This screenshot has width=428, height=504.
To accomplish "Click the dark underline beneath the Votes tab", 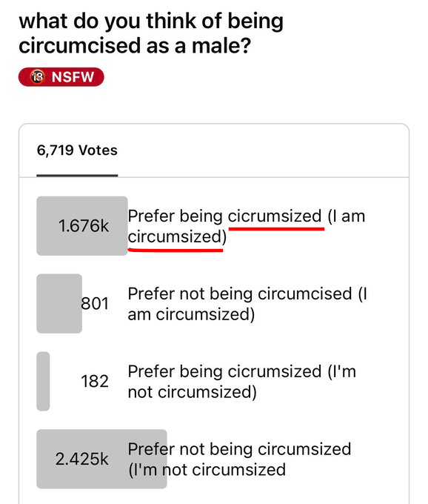I will pyautogui.click(x=77, y=175).
